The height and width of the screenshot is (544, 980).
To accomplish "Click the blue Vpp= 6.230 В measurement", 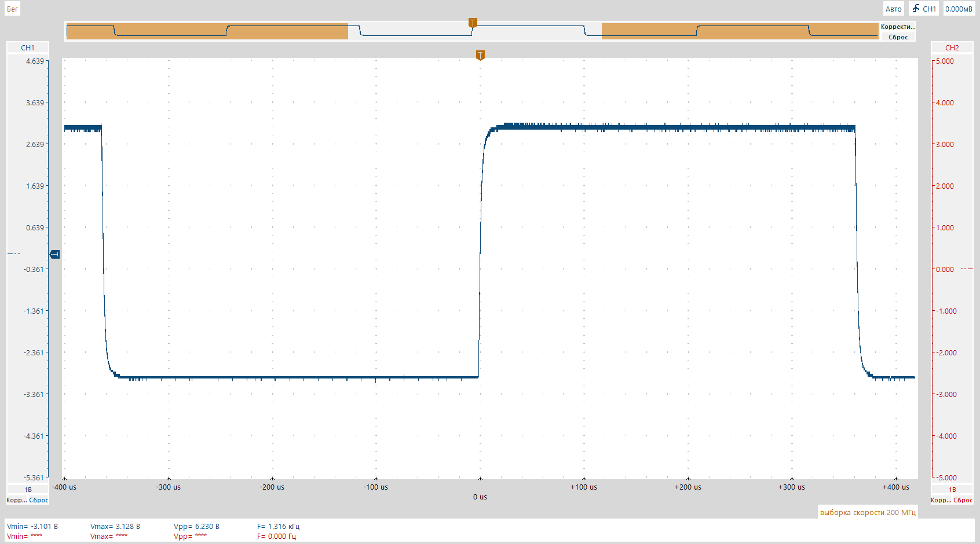I will tap(197, 526).
